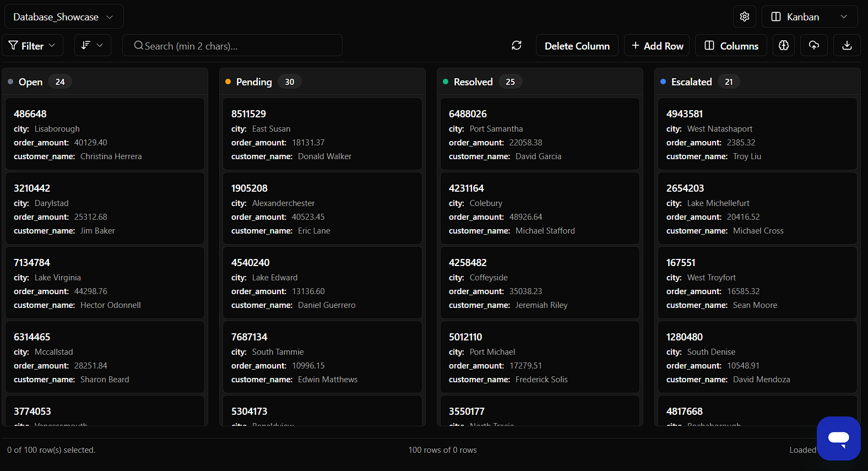This screenshot has width=868, height=471.
Task: Open the Kanban view selector
Action: [809, 17]
